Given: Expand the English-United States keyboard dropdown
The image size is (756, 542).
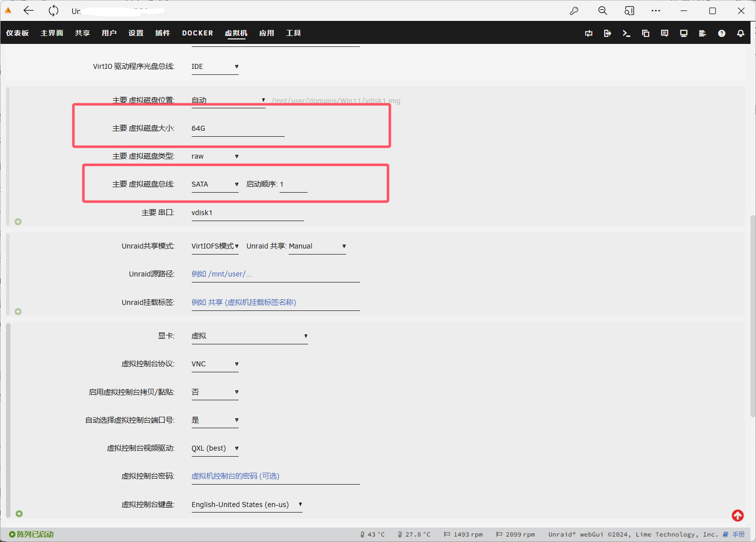Looking at the screenshot, I should (x=247, y=505).
